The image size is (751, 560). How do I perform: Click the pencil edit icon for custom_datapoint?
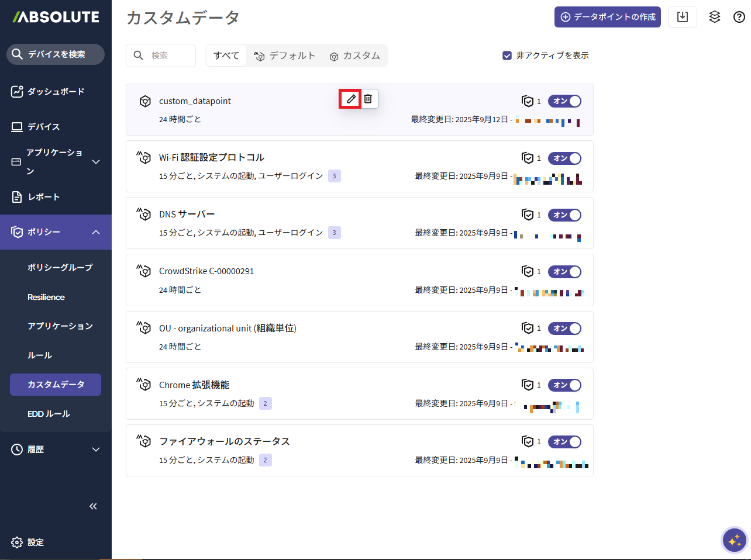pyautogui.click(x=350, y=99)
